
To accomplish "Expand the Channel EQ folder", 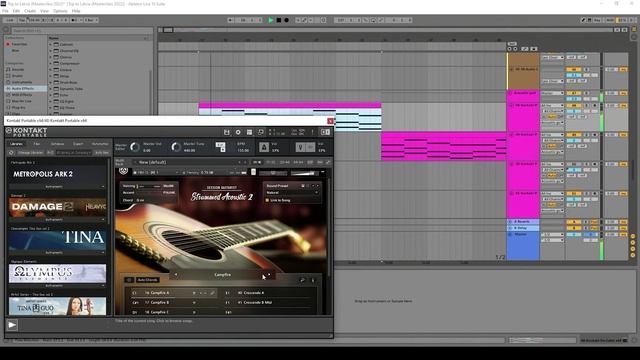I will [x=51, y=51].
